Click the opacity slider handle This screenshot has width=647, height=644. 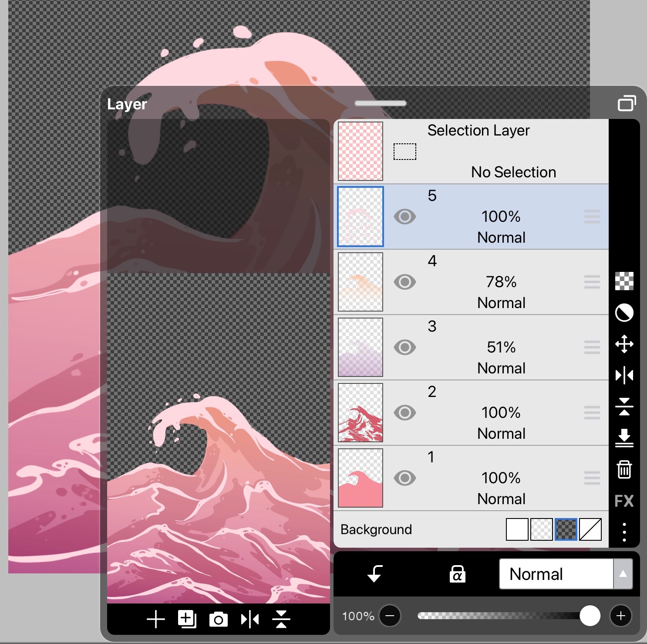pyautogui.click(x=590, y=616)
